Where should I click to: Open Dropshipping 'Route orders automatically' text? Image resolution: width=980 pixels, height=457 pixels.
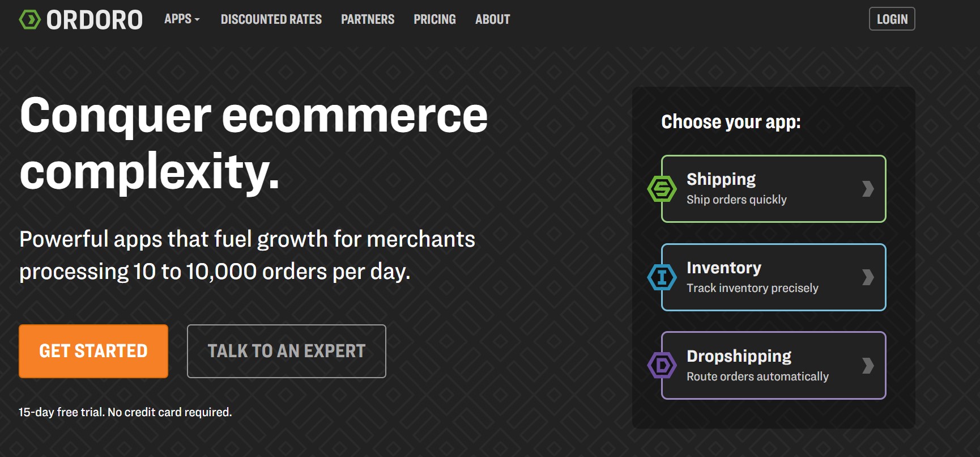point(757,376)
